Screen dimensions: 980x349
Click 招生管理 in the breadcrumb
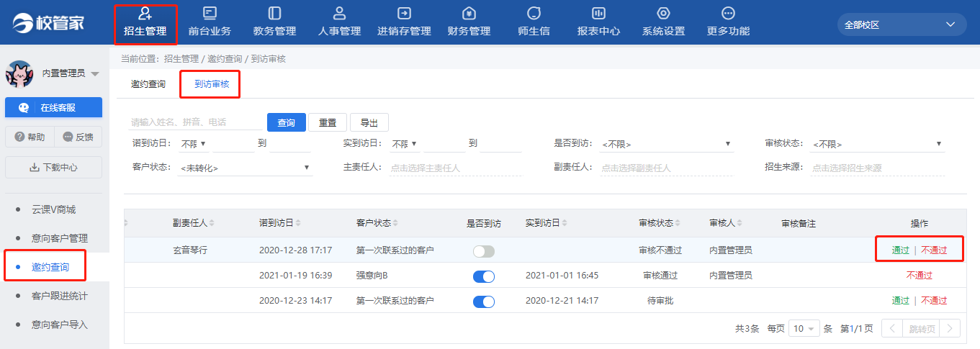181,58
